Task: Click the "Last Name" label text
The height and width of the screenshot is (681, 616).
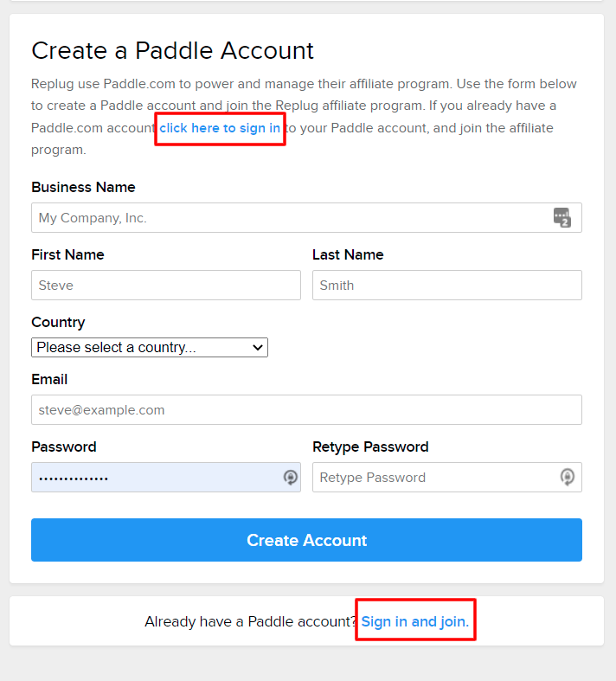Action: (x=348, y=254)
